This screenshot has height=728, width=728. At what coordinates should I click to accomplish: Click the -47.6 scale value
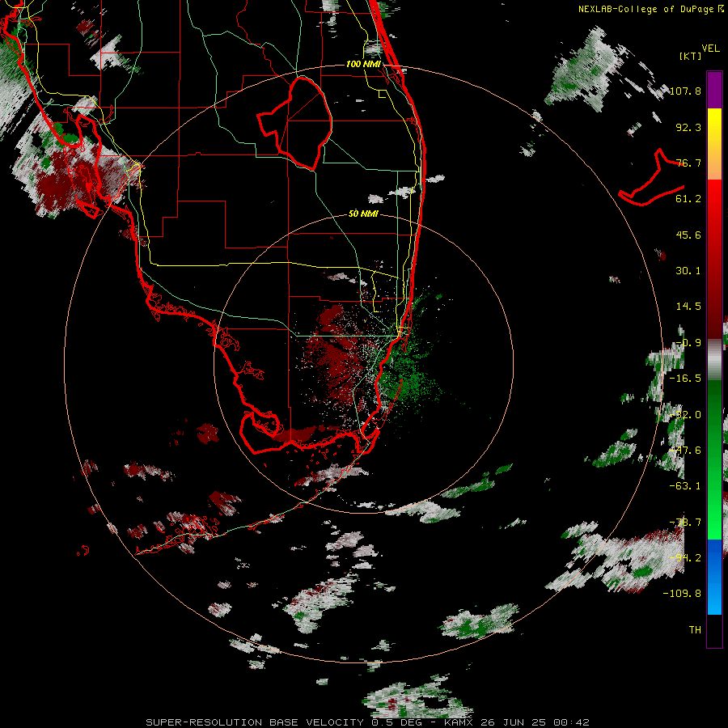pyautogui.click(x=685, y=451)
